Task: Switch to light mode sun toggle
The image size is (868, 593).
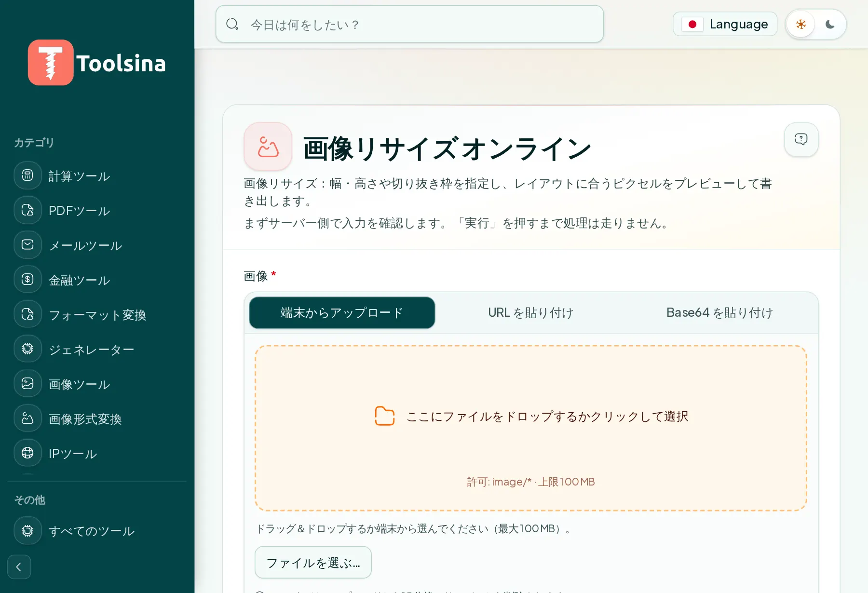Action: (x=801, y=24)
